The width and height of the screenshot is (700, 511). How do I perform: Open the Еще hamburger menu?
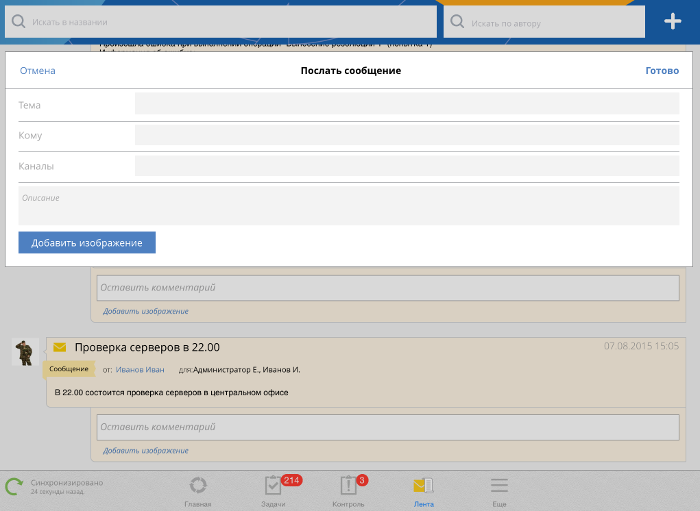click(499, 486)
